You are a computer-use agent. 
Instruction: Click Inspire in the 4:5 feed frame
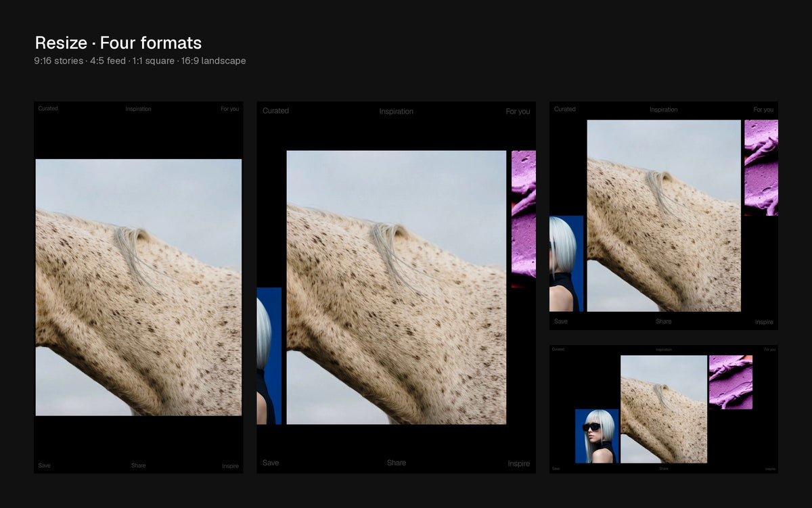pyautogui.click(x=519, y=463)
